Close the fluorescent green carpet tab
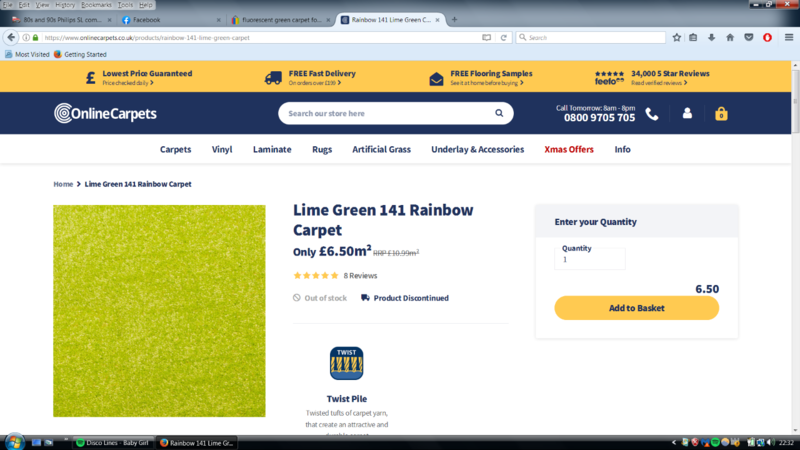The image size is (800, 450). point(328,20)
